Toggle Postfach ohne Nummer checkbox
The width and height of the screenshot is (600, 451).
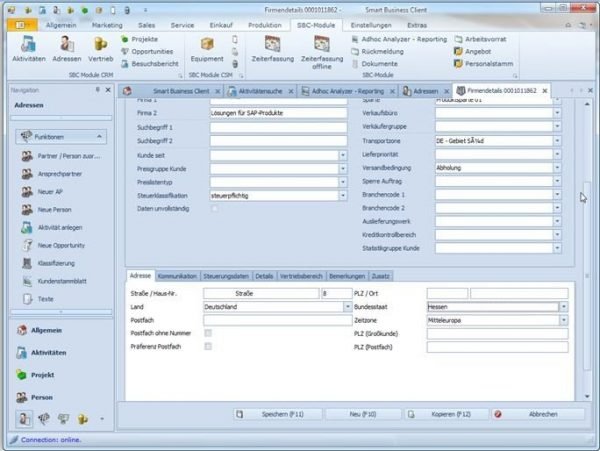pos(208,333)
